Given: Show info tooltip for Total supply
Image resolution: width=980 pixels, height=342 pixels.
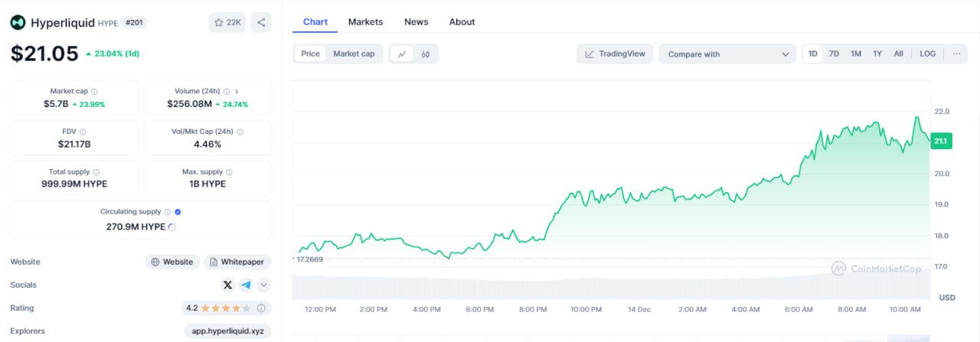Looking at the screenshot, I should (x=96, y=172).
